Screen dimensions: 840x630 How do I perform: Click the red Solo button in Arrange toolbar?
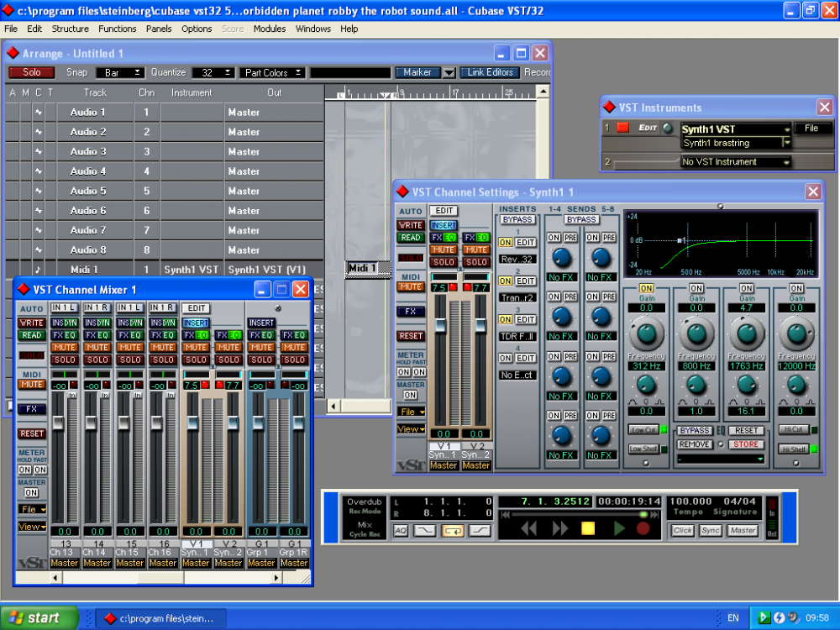32,72
